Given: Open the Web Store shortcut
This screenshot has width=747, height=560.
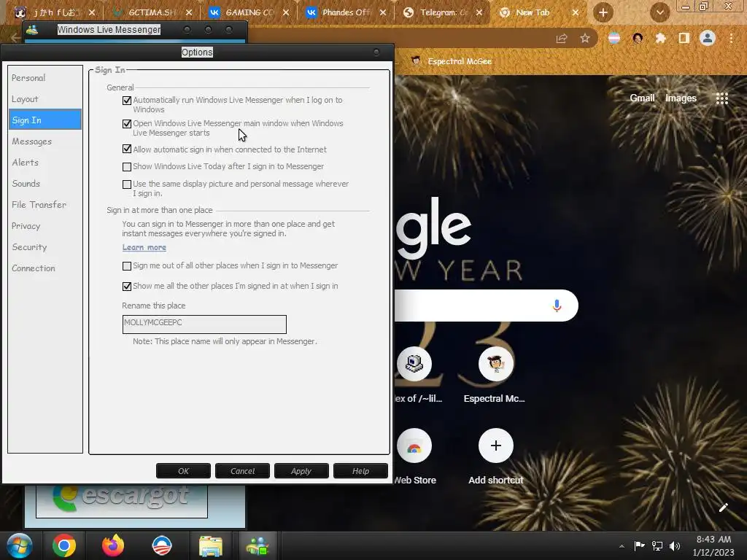Looking at the screenshot, I should pos(414,446).
